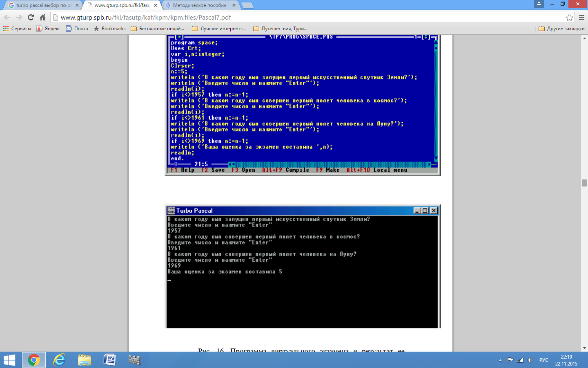Image resolution: width=588 pixels, height=368 pixels.
Task: Open the Action Center flag icon
Action: click(510, 360)
